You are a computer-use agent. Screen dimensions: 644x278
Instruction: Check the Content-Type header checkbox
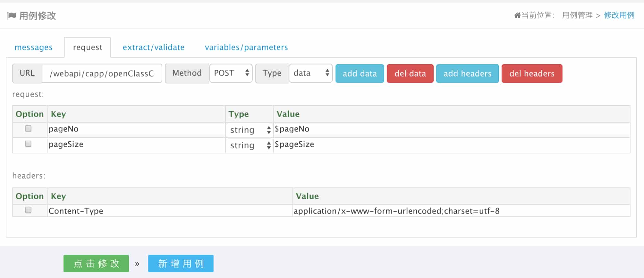click(28, 210)
